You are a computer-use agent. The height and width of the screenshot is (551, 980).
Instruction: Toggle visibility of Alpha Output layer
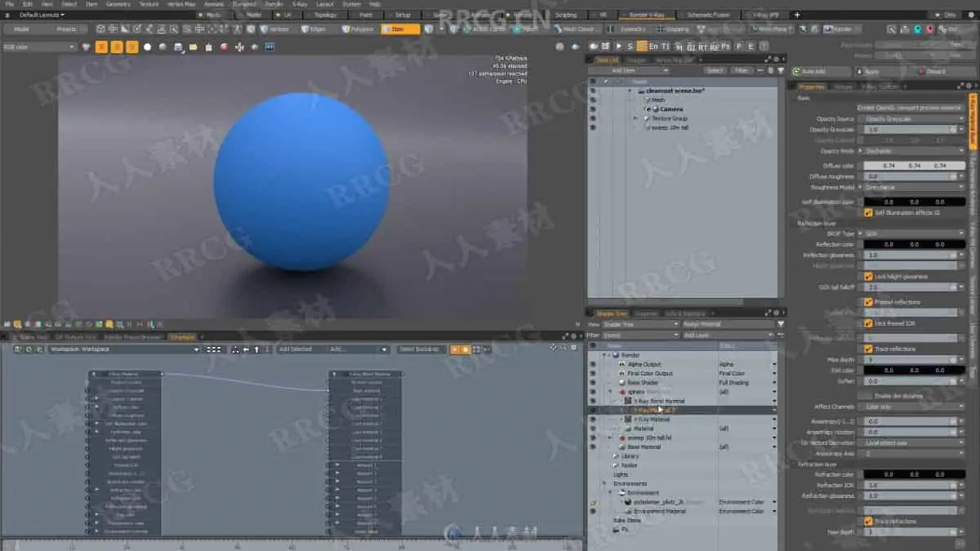point(593,364)
